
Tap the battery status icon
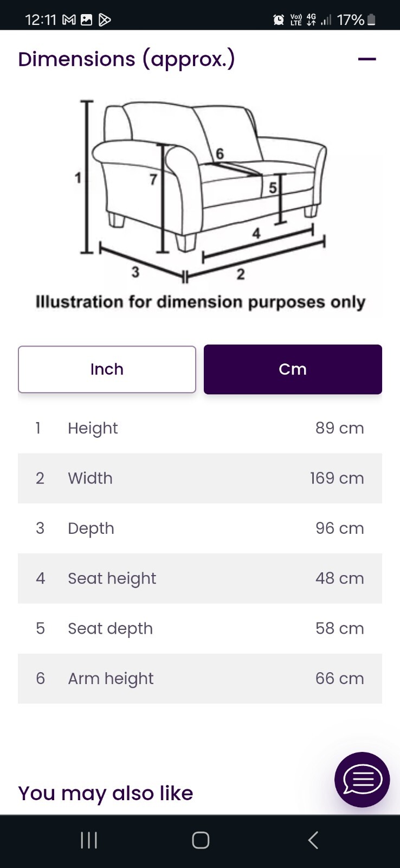coord(371,20)
